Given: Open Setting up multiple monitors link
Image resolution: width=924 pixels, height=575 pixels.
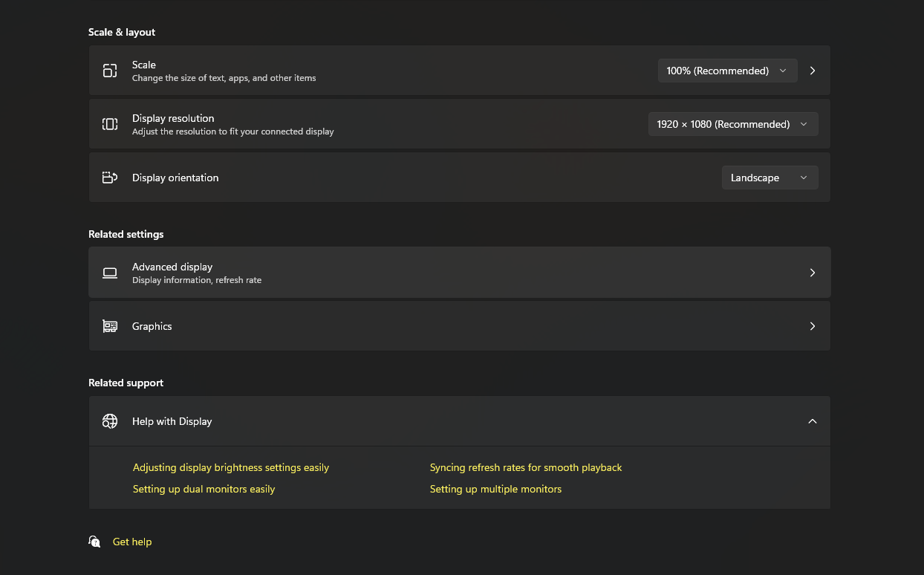Looking at the screenshot, I should [x=495, y=489].
